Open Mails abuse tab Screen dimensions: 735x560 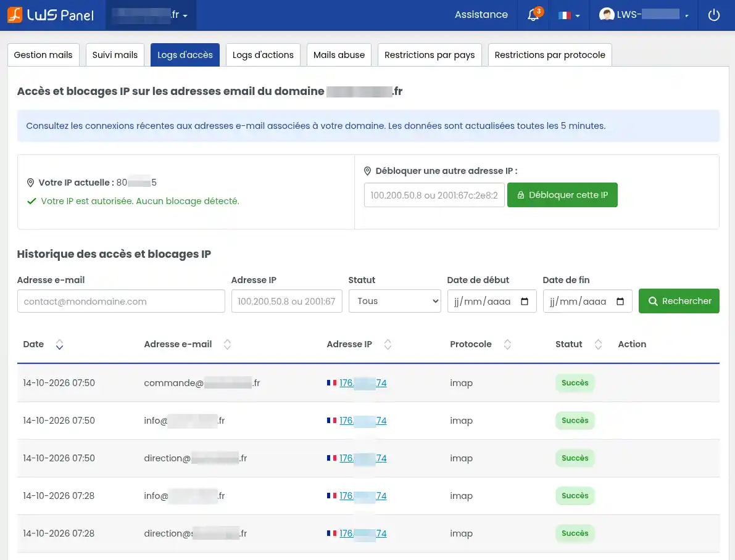point(339,55)
